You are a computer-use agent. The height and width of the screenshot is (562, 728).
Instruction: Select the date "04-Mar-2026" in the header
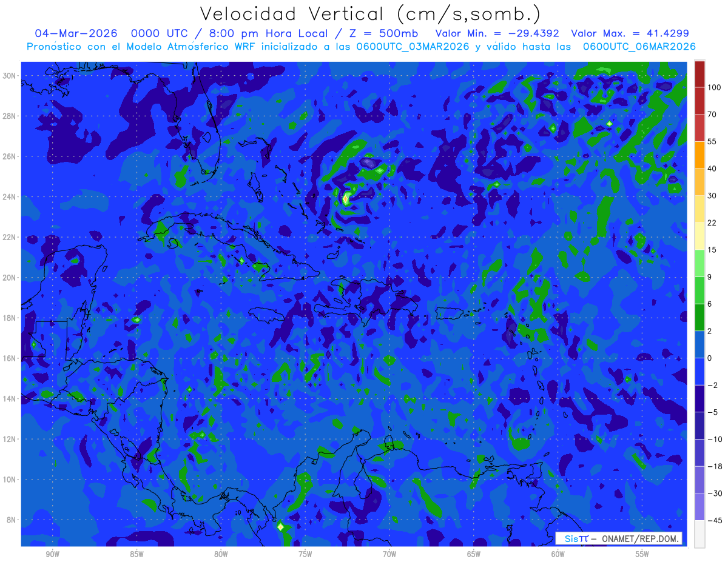tap(77, 33)
